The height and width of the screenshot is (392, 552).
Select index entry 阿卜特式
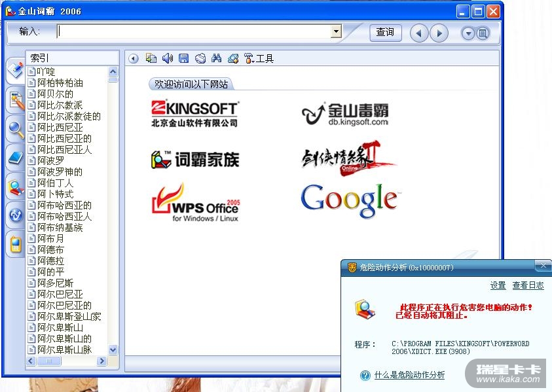pyautogui.click(x=51, y=194)
